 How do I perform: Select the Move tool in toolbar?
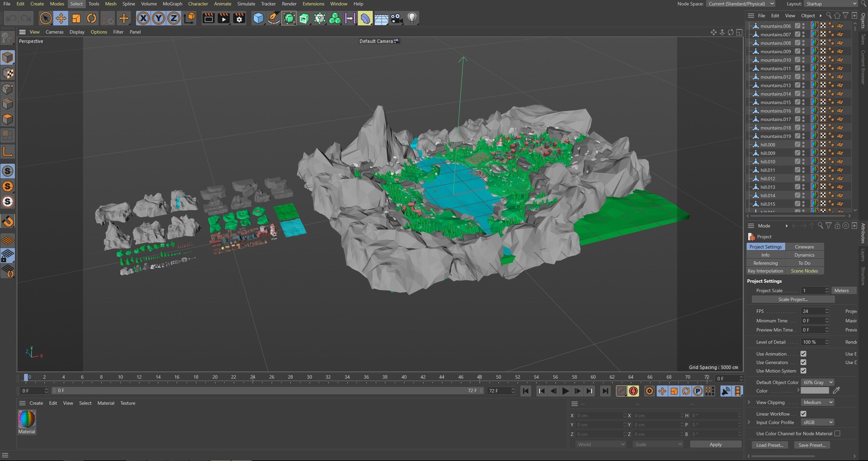point(61,18)
